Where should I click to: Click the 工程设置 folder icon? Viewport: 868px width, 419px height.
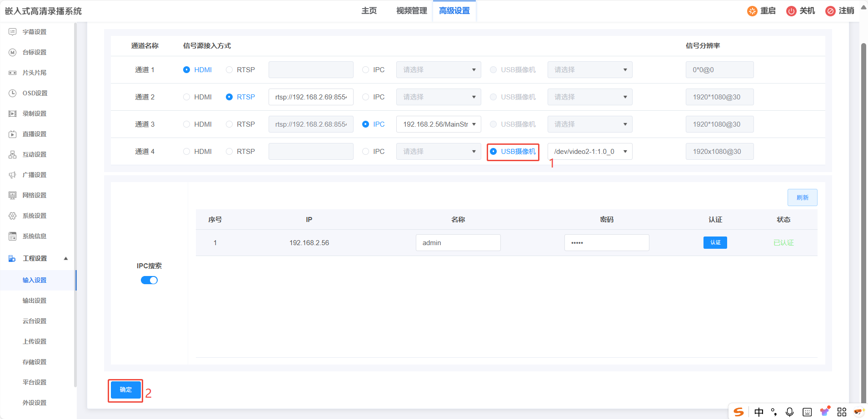click(x=12, y=258)
